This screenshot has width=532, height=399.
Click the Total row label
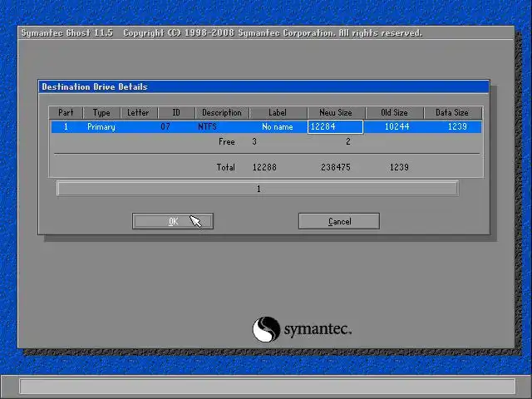click(x=225, y=167)
